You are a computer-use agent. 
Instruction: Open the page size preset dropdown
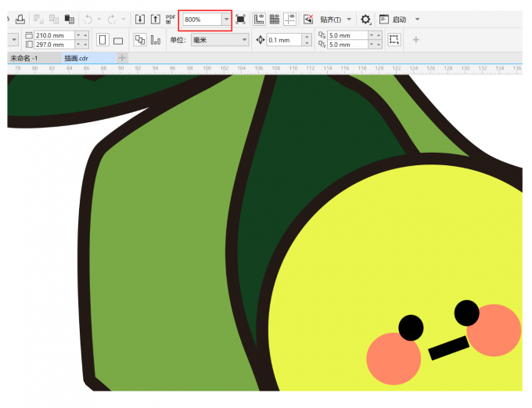[x=13, y=40]
